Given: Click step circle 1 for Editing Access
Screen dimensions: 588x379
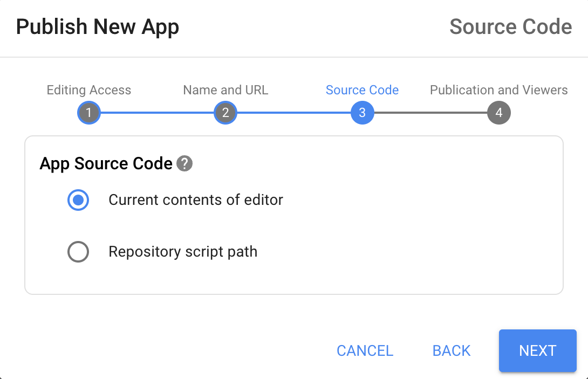Looking at the screenshot, I should (88, 113).
